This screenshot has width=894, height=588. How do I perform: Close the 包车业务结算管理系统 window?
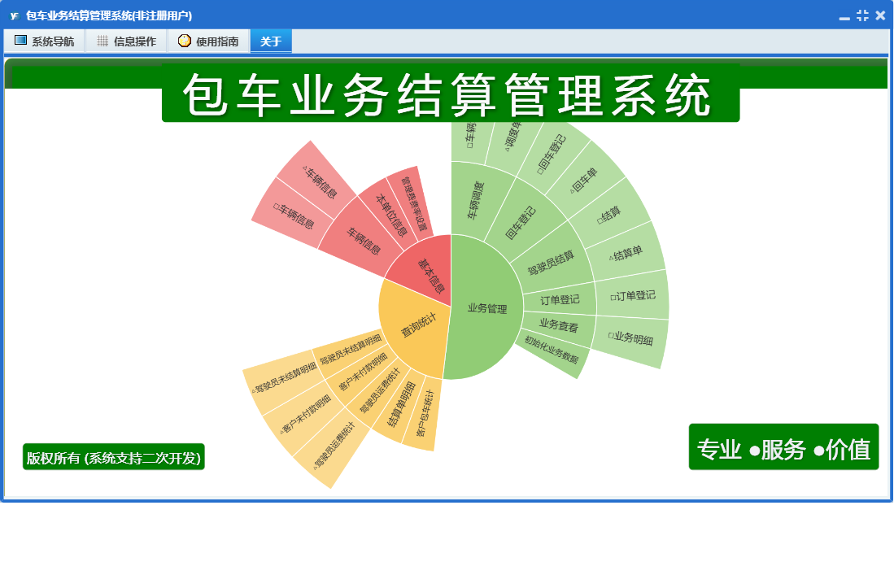point(880,15)
